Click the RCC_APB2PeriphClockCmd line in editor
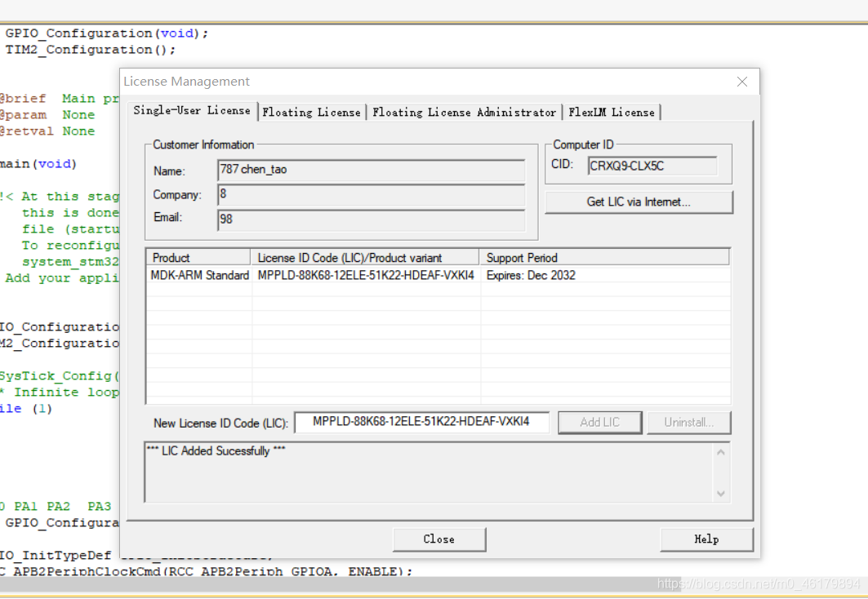Screen dimensions: 868x599 point(206,571)
